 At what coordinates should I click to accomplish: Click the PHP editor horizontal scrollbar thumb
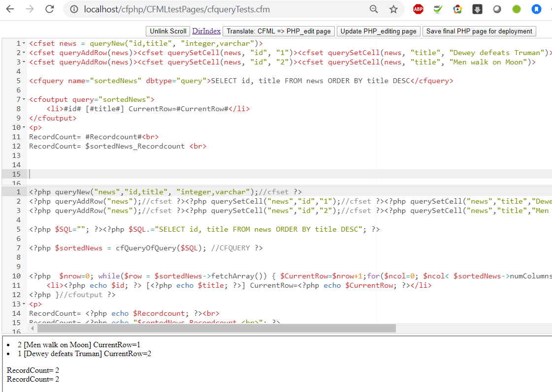pyautogui.click(x=217, y=328)
